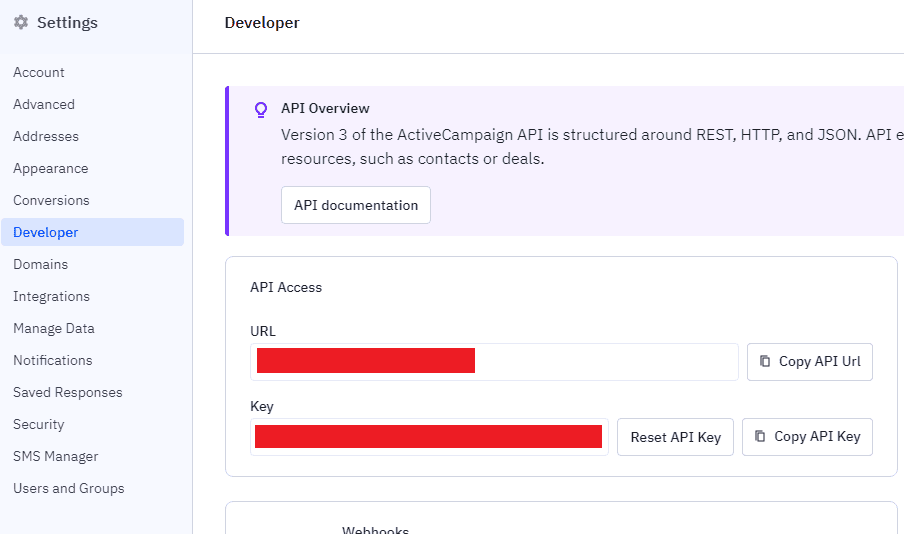Open Account settings

click(39, 72)
